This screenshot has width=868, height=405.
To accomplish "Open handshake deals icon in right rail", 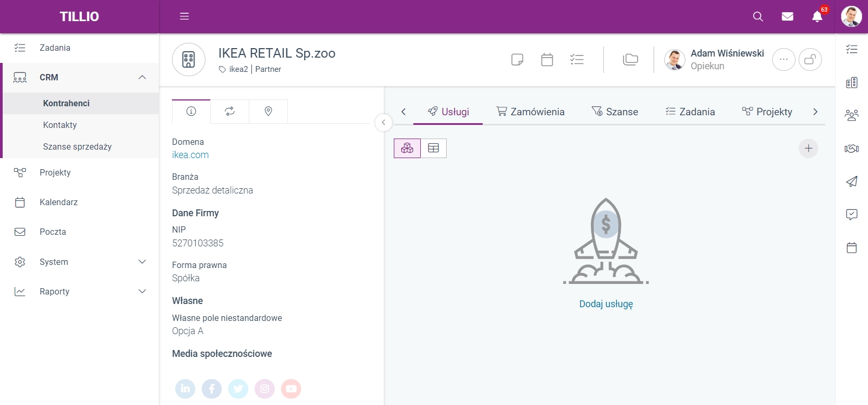I will pyautogui.click(x=852, y=149).
